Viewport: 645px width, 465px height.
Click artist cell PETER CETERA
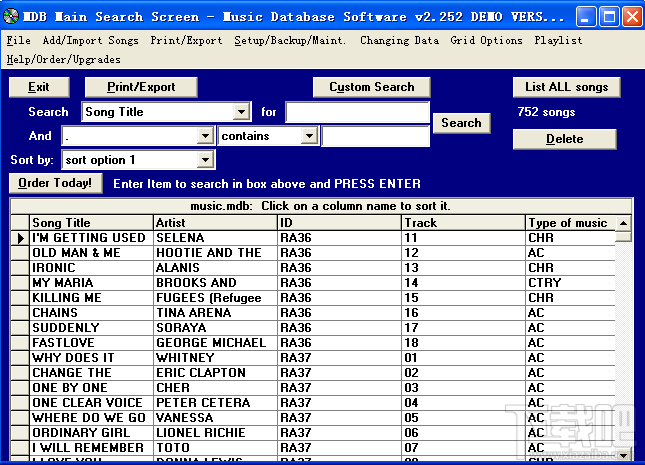tap(216, 402)
